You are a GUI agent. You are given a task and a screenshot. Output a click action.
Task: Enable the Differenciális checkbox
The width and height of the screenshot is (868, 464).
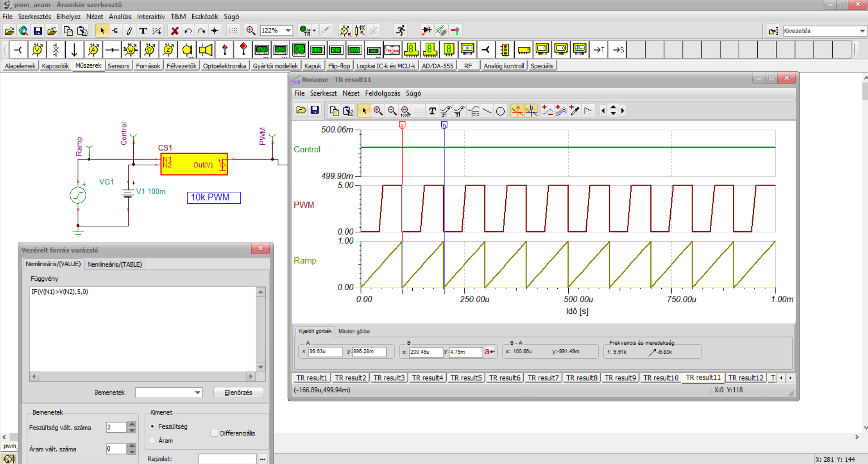point(215,433)
